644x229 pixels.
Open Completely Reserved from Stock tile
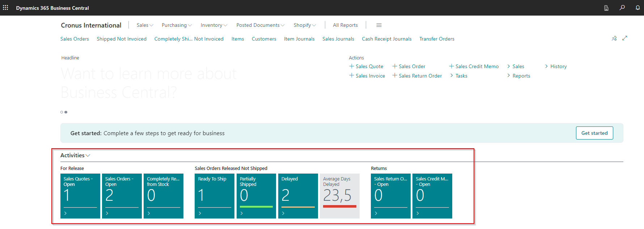coord(164,196)
